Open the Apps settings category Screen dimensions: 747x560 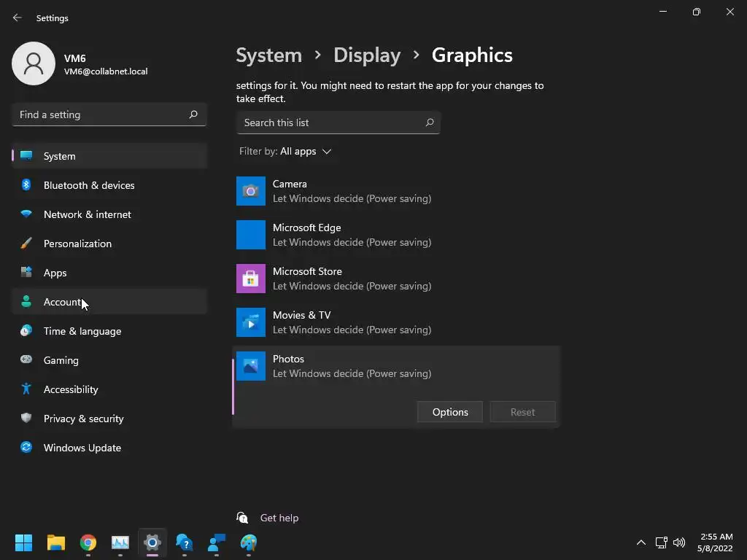click(x=109, y=273)
